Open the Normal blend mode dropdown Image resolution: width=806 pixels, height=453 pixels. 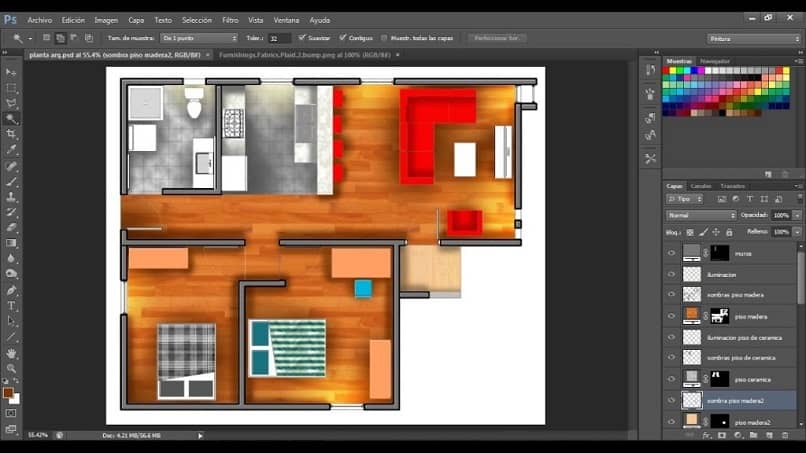click(701, 215)
